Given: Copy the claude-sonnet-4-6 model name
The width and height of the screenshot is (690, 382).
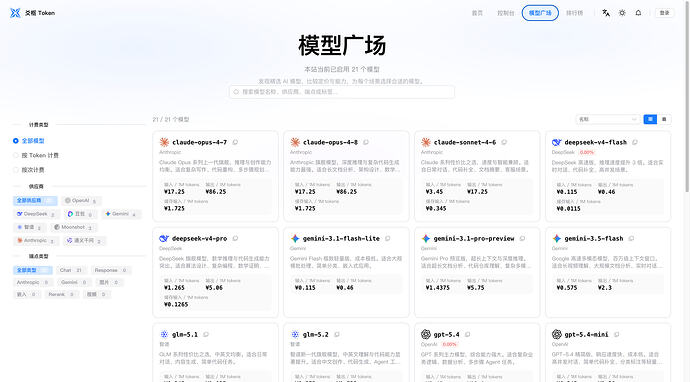Looking at the screenshot, I should (x=504, y=142).
